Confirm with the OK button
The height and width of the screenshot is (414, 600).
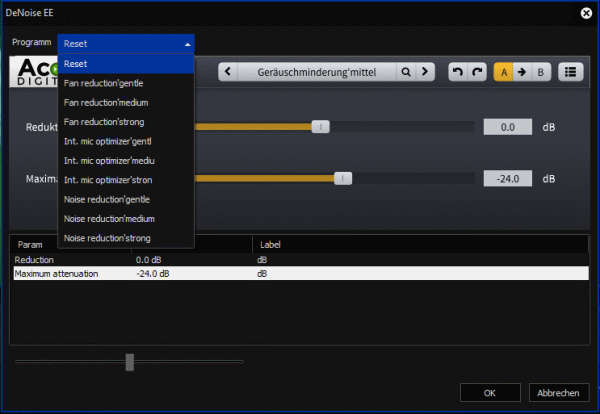(490, 393)
